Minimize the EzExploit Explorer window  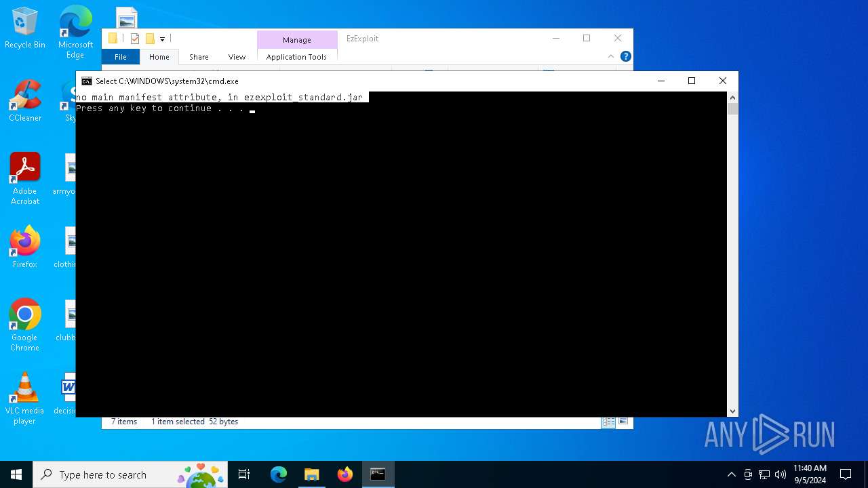(x=556, y=39)
